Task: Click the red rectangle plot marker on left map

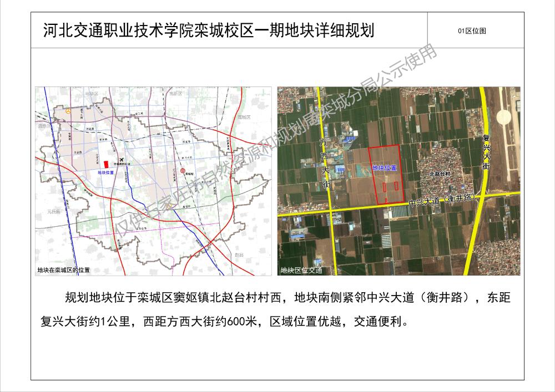Action: click(105, 164)
